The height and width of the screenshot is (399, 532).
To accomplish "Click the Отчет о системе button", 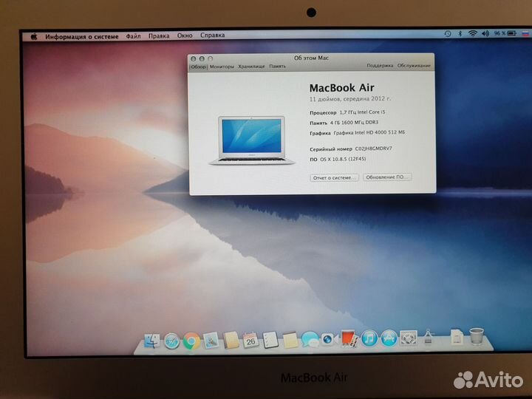I will coord(334,177).
